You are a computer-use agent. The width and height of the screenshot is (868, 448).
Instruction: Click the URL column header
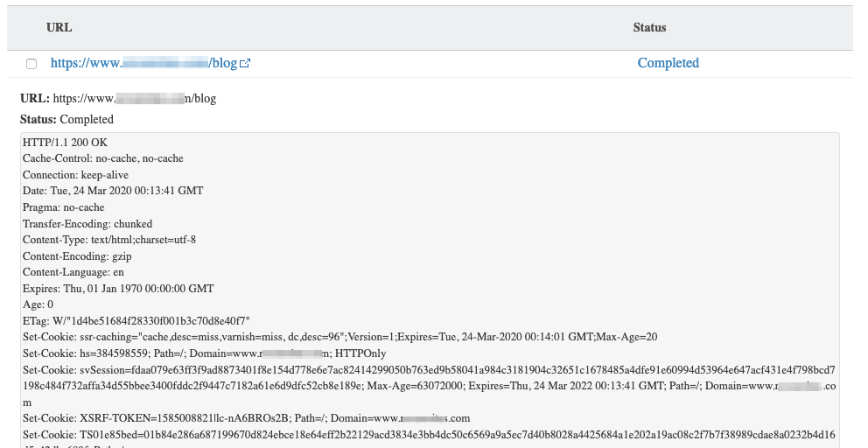59,27
